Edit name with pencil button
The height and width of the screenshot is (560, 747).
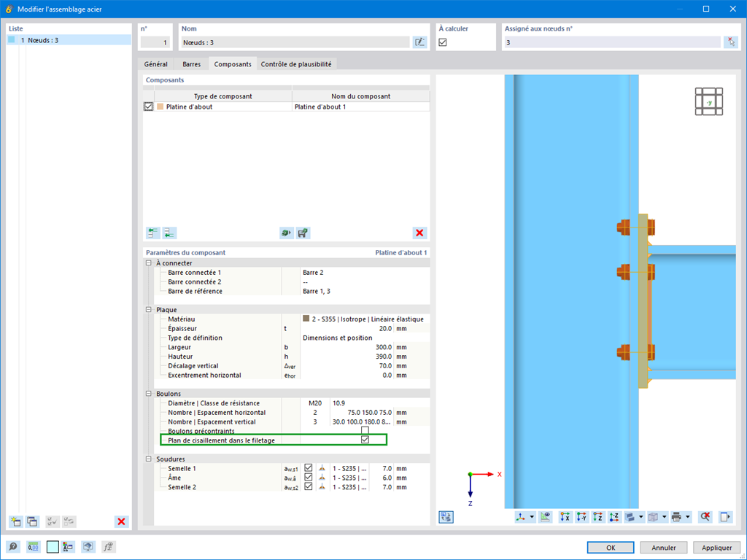point(419,42)
